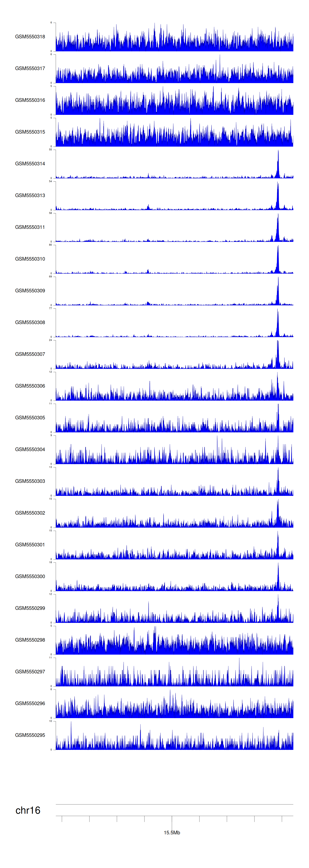The height and width of the screenshot is (868, 309).
Task: Click the y-axis maximum 80 on GSM5550310
Action: [50, 245]
